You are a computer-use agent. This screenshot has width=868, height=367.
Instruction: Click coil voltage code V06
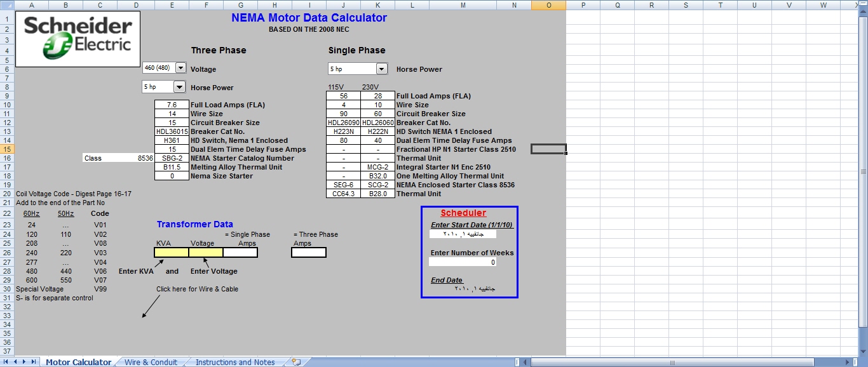(x=100, y=271)
